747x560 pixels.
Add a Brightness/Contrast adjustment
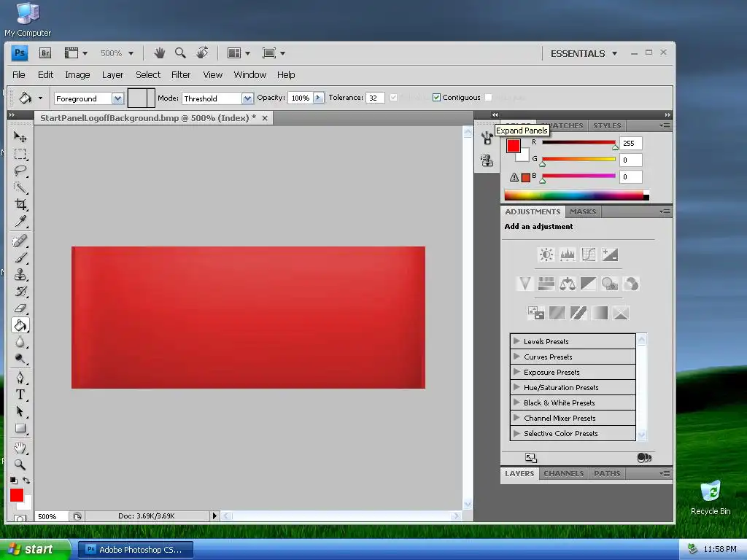tap(546, 254)
